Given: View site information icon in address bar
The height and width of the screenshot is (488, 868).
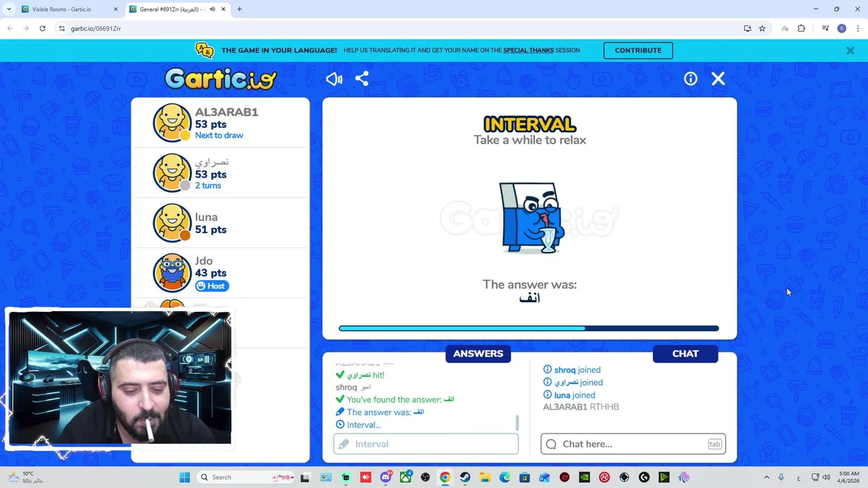Looking at the screenshot, I should [x=62, y=28].
